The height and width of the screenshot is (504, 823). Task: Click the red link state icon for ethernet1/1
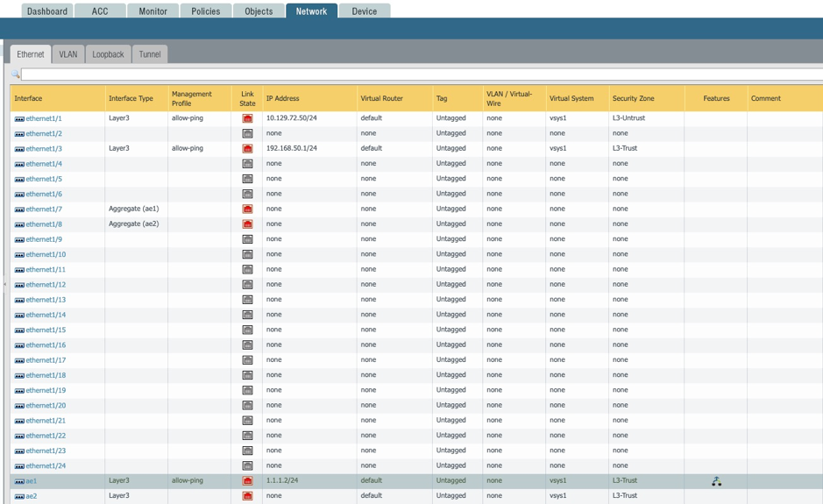point(247,118)
